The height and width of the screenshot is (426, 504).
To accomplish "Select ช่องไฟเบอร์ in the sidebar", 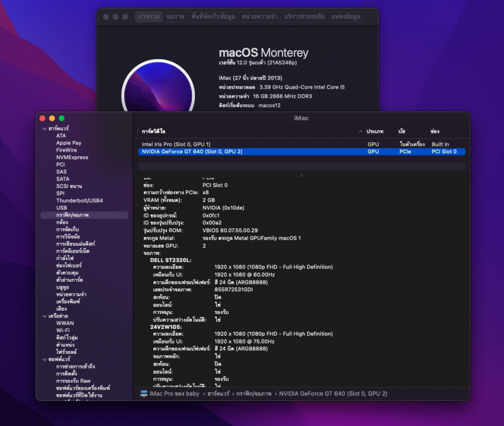I will [69, 265].
